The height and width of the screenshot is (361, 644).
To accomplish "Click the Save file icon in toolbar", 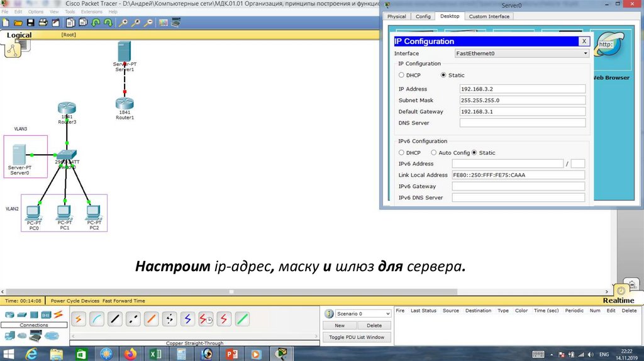I will (31, 23).
